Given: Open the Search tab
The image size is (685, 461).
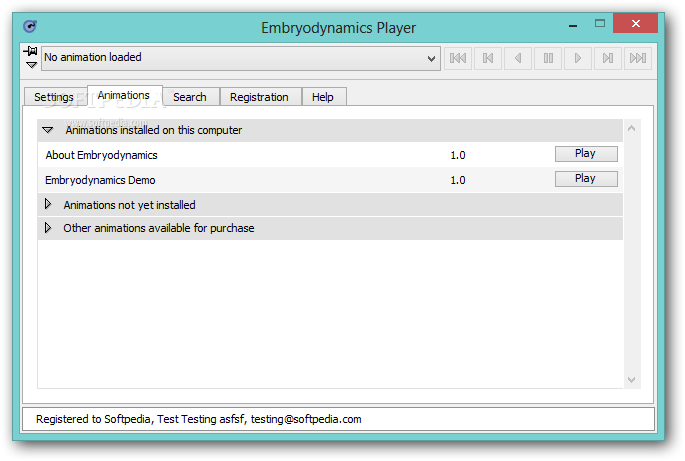Looking at the screenshot, I should pyautogui.click(x=190, y=97).
